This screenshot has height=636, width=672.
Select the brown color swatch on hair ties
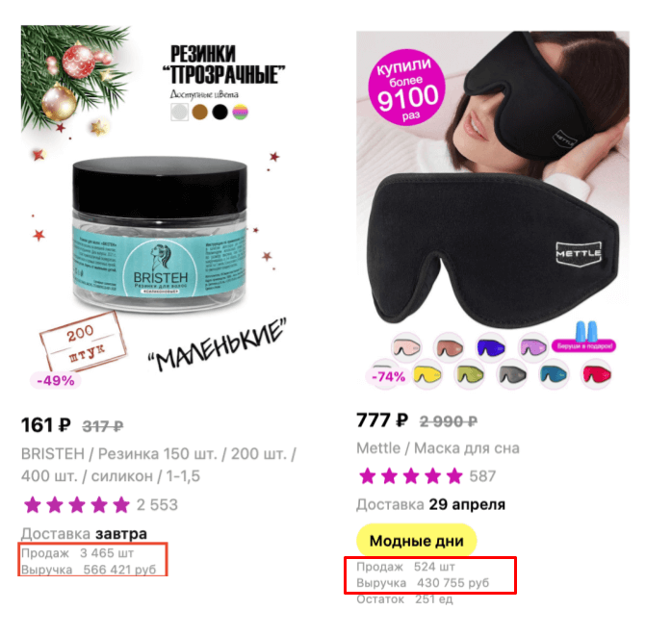pyautogui.click(x=199, y=113)
